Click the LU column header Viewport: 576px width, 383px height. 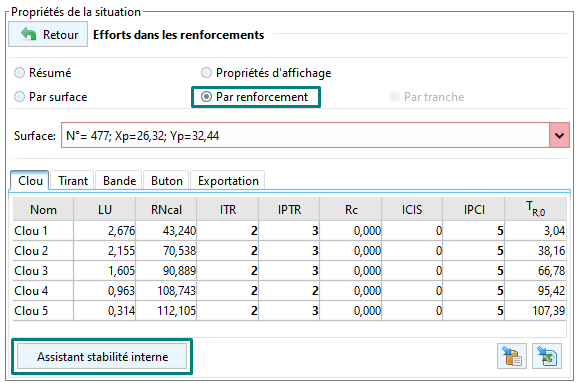pos(105,209)
